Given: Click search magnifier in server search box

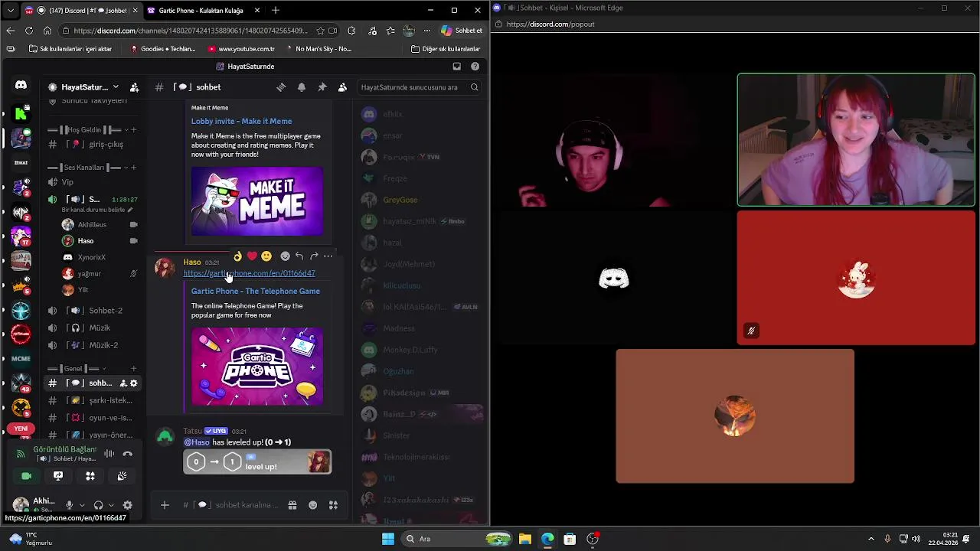Looking at the screenshot, I should [475, 87].
